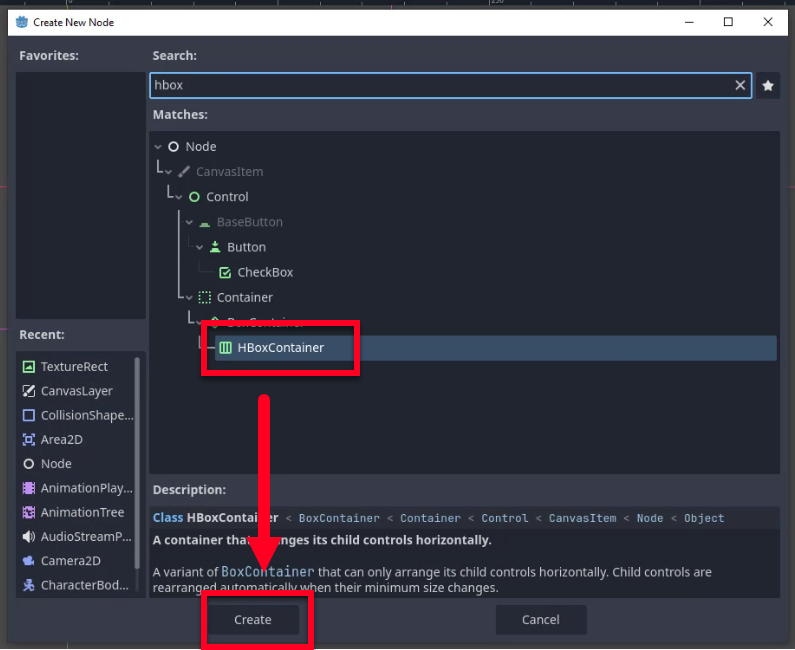The width and height of the screenshot is (795, 650).
Task: Click the CharacterBody icon in Recent
Action: tap(29, 585)
